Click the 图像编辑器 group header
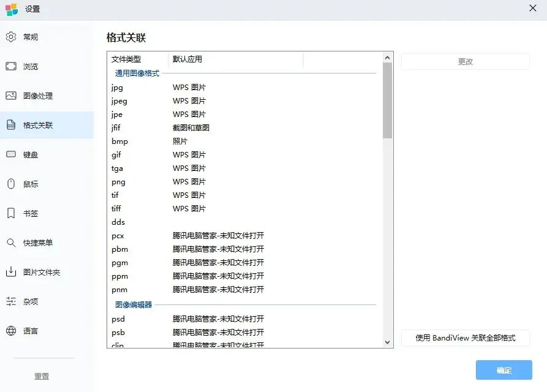Viewport: 547px width, 392px height. pos(134,304)
